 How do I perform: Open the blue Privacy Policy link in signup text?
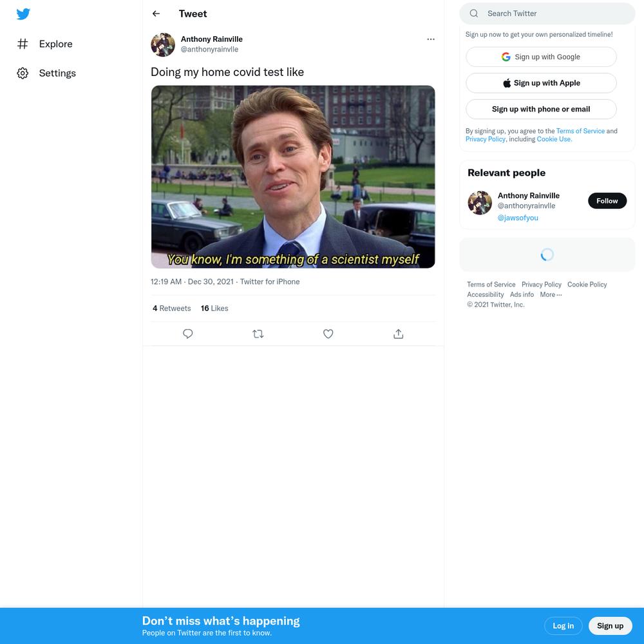click(x=485, y=139)
